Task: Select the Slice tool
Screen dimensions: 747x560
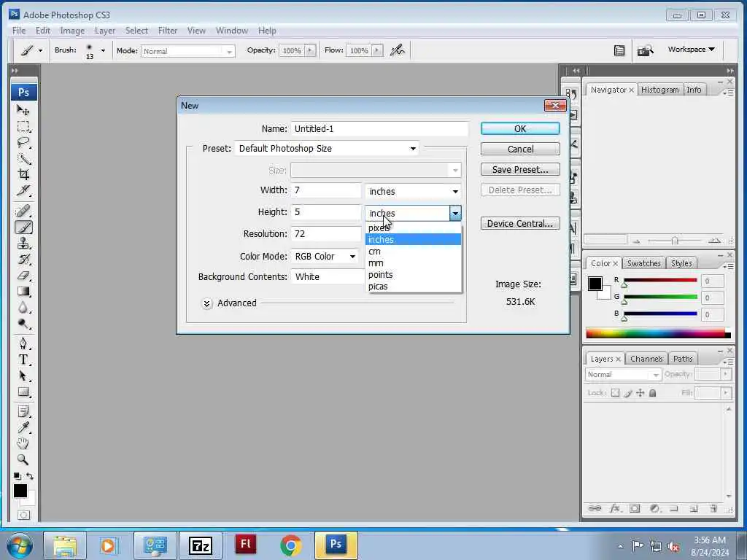Action: point(23,190)
